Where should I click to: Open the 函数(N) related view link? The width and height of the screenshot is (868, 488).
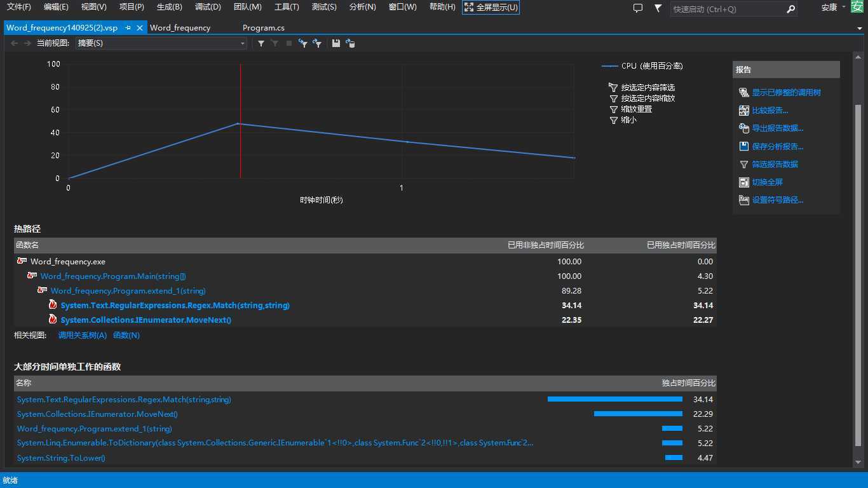click(126, 335)
